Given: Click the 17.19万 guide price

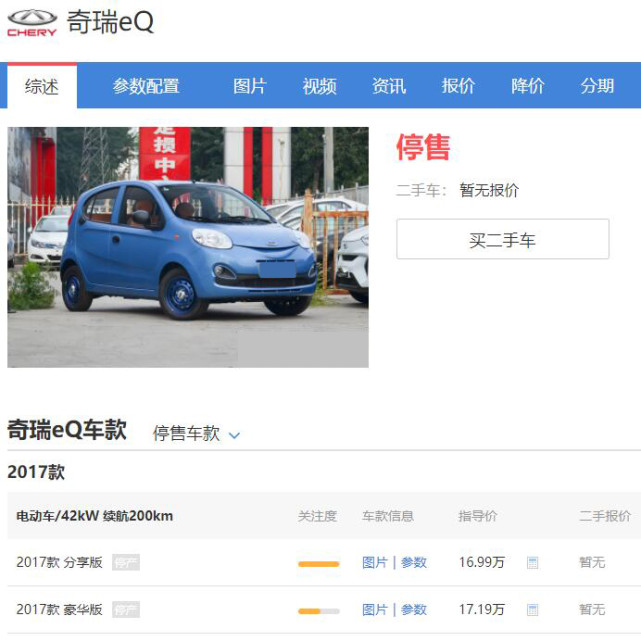Looking at the screenshot, I should (482, 610).
